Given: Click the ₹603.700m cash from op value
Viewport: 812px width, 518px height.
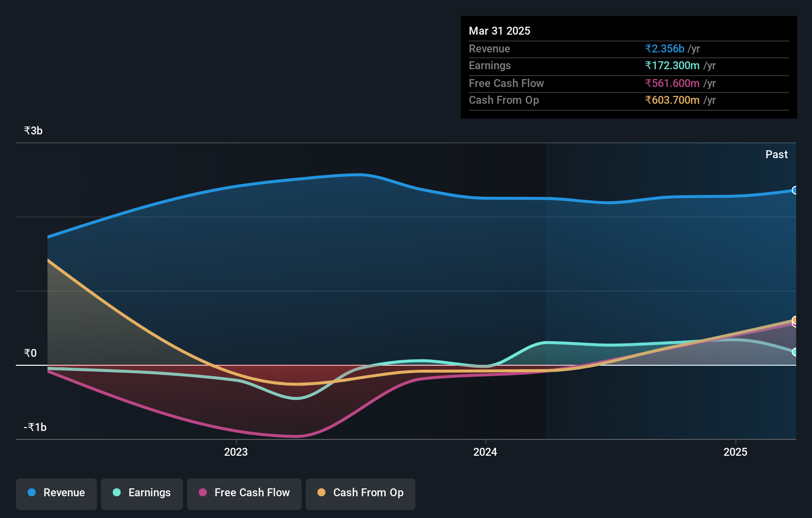Looking at the screenshot, I should (672, 100).
